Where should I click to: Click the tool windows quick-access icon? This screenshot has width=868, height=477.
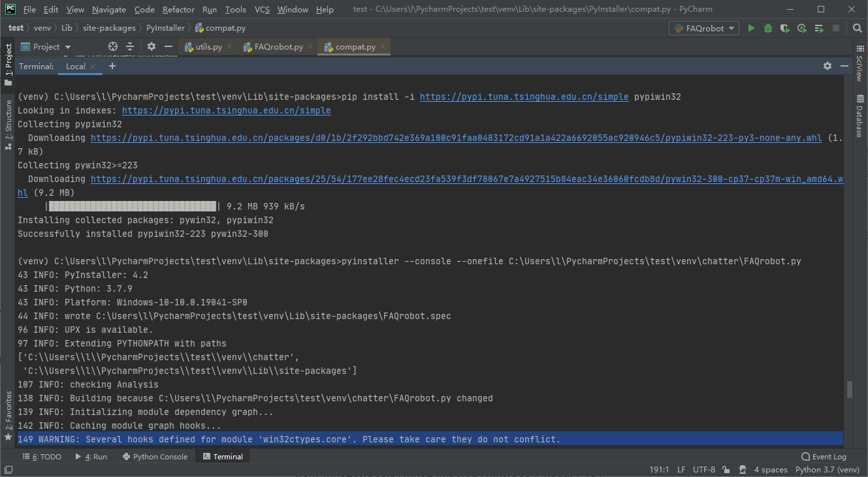coord(8,470)
